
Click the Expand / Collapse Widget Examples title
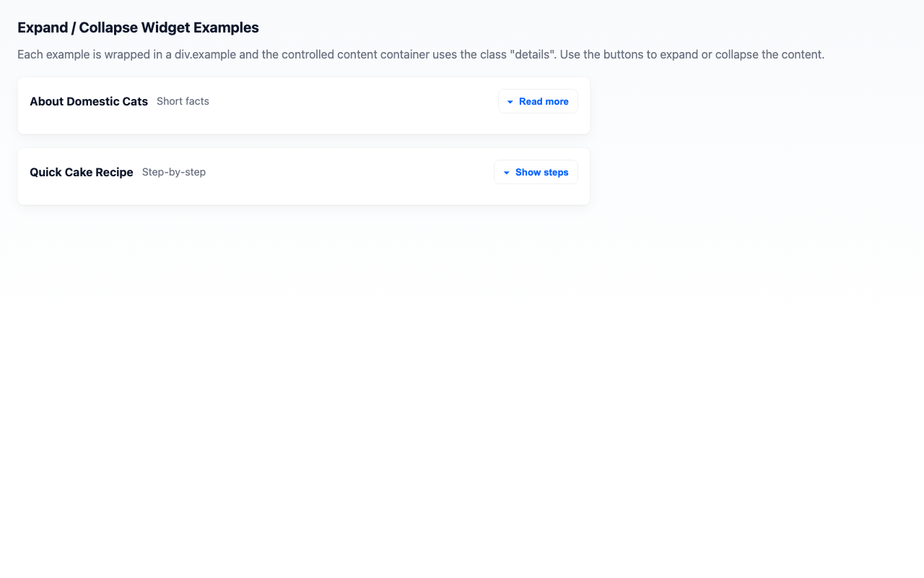[x=138, y=27]
